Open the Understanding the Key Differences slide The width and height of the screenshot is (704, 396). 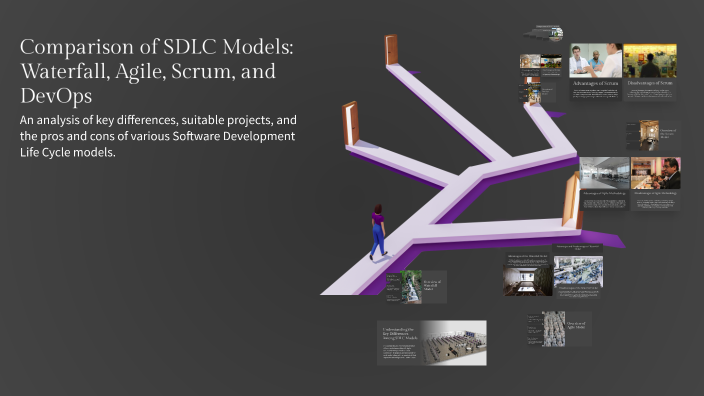pyautogui.click(x=431, y=343)
